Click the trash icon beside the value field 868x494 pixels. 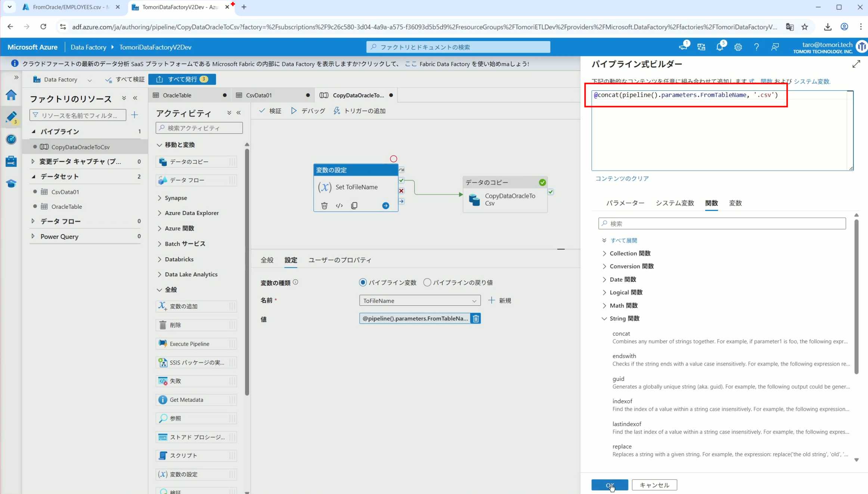pos(475,319)
